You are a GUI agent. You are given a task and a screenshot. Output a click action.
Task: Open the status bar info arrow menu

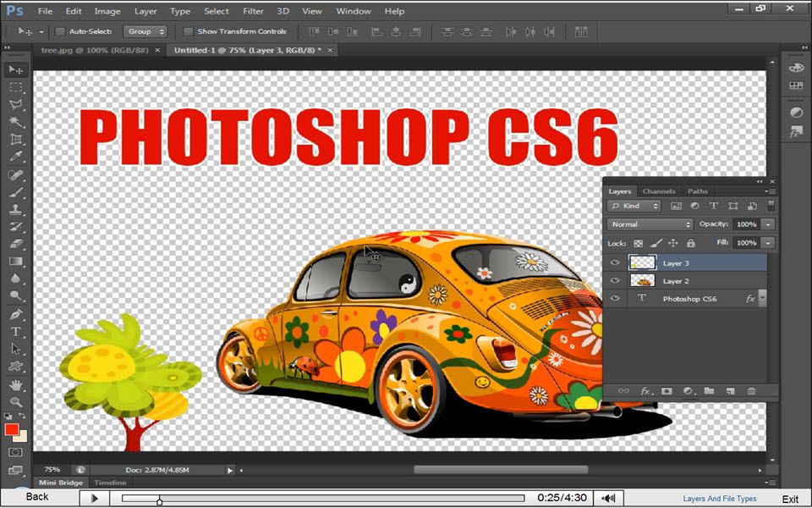(x=229, y=470)
